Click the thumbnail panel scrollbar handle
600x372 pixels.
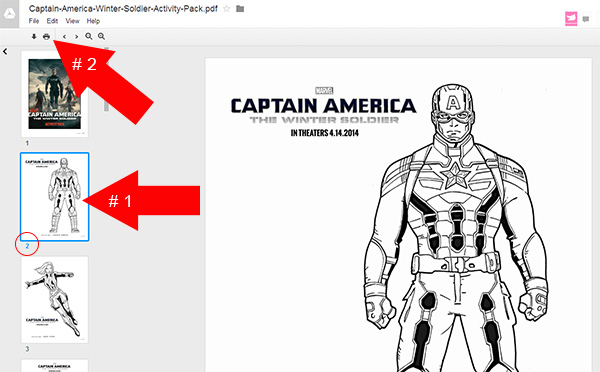(106, 80)
